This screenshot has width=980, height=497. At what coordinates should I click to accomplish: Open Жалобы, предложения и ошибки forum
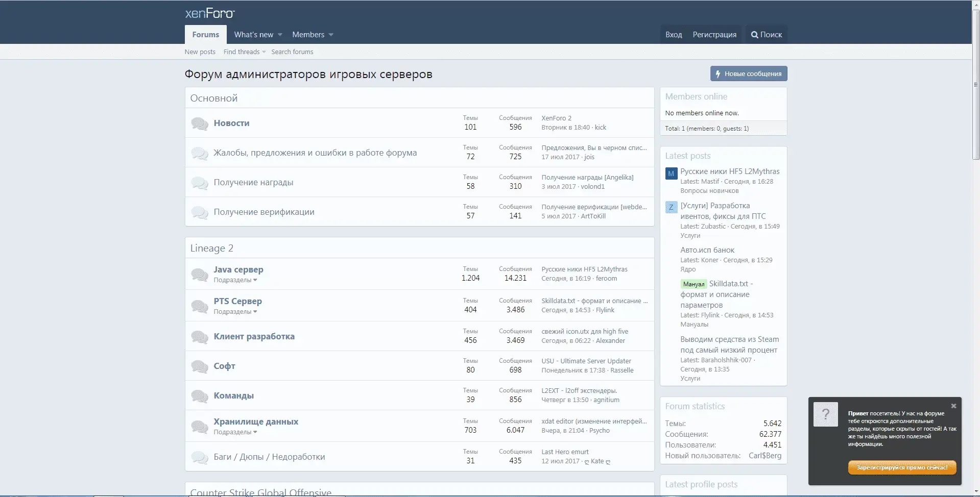coord(315,153)
